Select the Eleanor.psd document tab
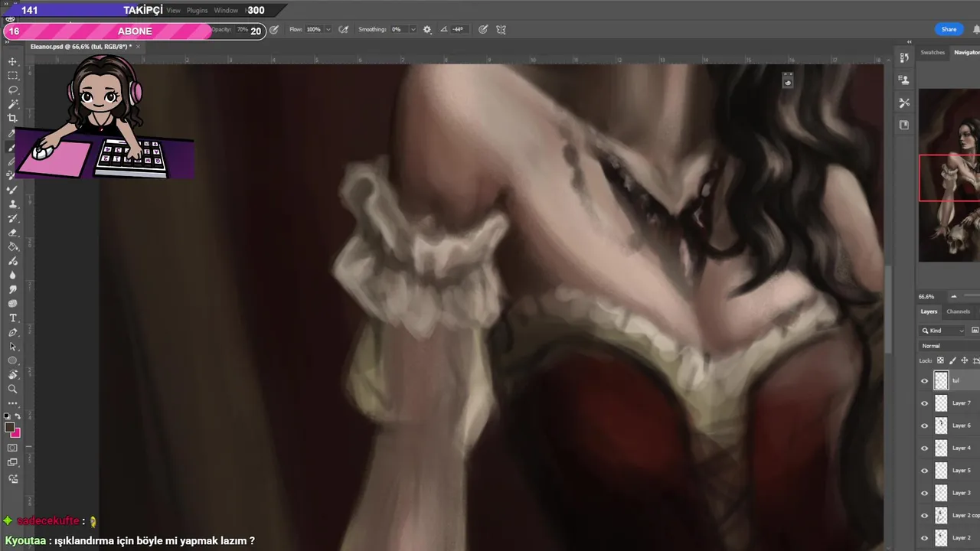Image resolution: width=980 pixels, height=551 pixels. 80,47
